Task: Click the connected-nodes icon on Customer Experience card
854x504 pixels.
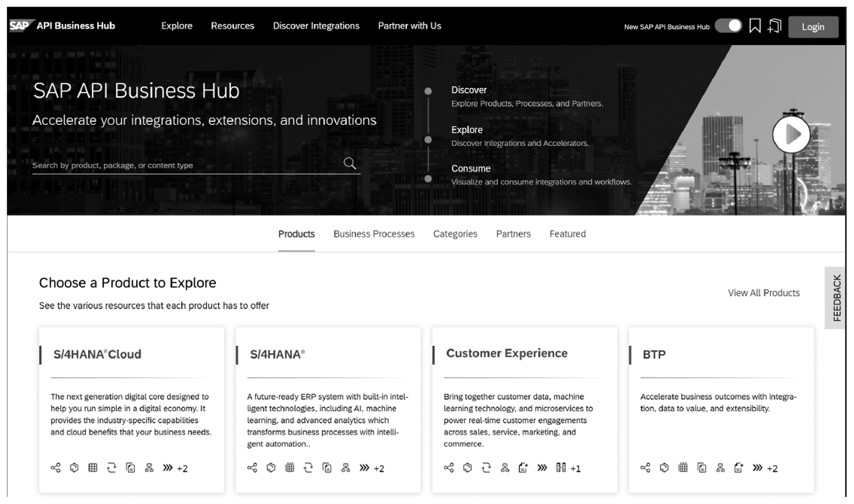Action: 449,467
